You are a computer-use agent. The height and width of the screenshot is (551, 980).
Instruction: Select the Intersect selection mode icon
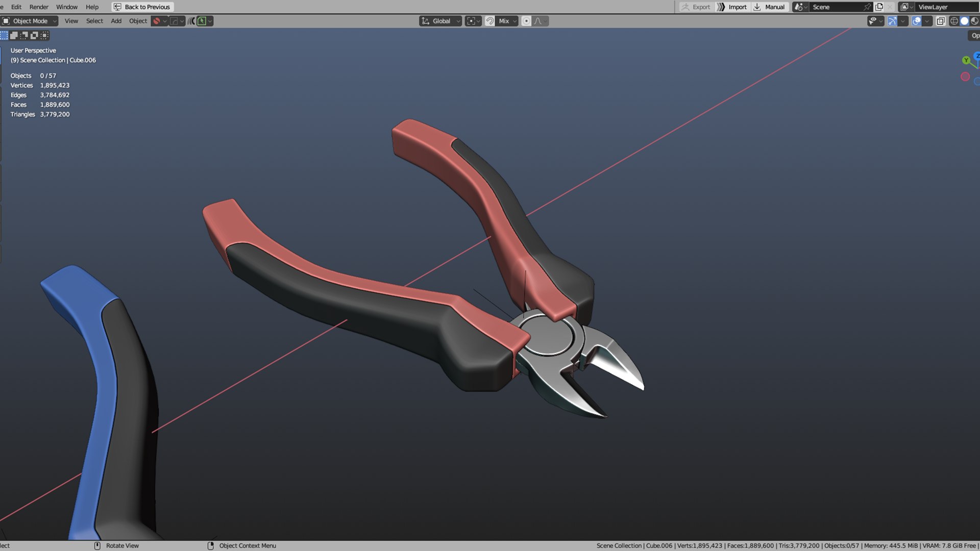(x=45, y=35)
